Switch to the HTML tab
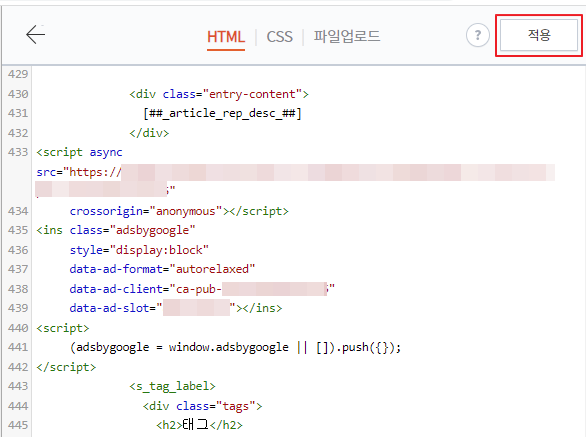 (x=226, y=37)
